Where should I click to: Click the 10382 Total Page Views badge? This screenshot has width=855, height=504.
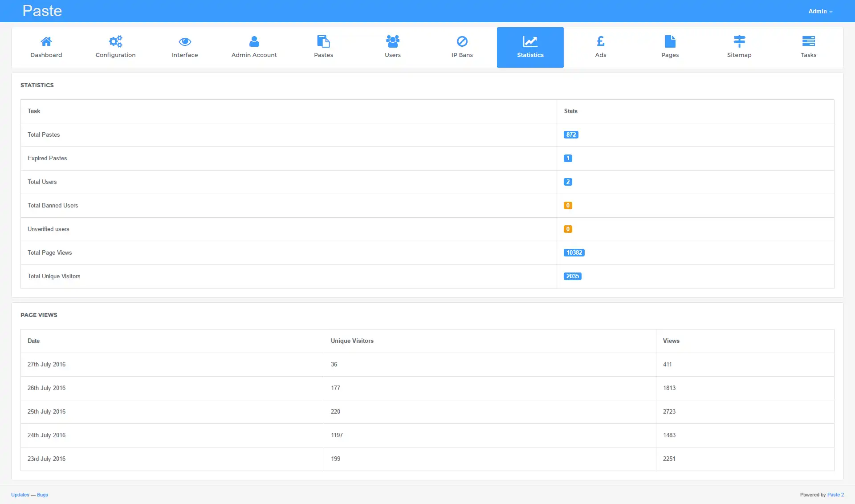click(x=574, y=252)
